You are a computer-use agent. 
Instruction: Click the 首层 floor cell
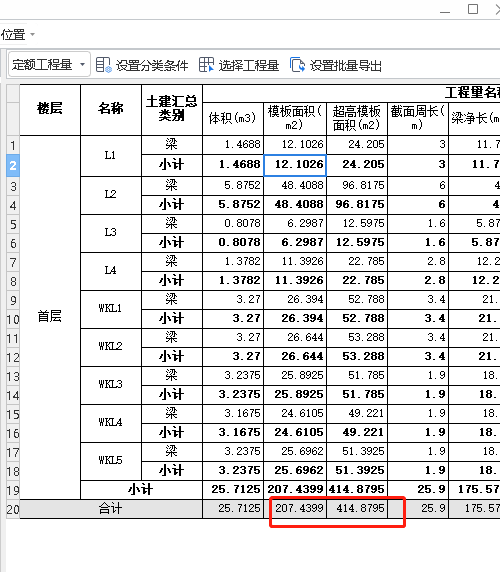pos(50,317)
